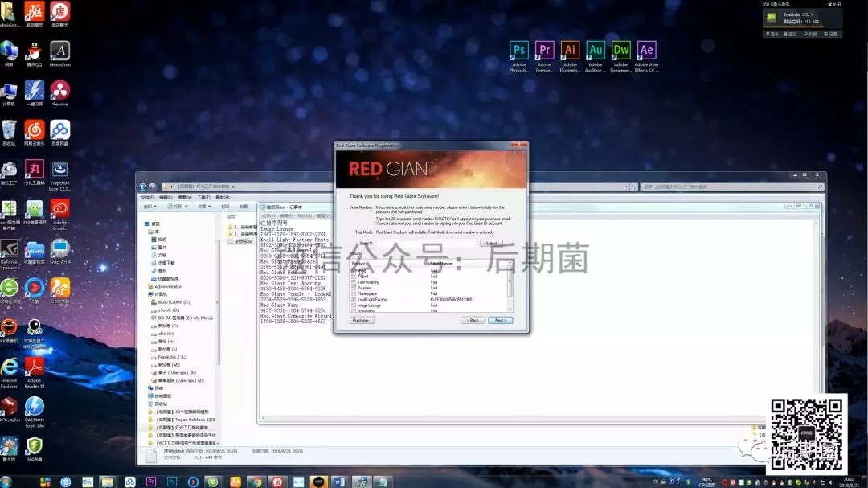Toggle the ToonIt product checkbox
The height and width of the screenshot is (488, 868).
click(x=354, y=277)
